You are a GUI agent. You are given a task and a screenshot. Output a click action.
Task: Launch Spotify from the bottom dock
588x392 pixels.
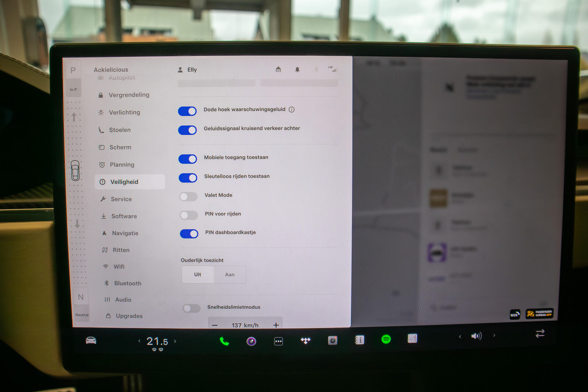pos(386,339)
